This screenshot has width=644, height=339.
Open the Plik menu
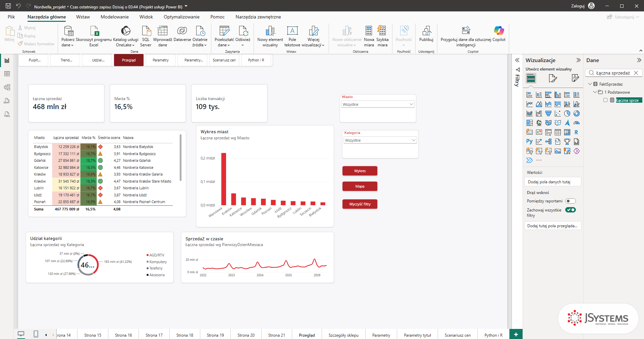click(11, 17)
